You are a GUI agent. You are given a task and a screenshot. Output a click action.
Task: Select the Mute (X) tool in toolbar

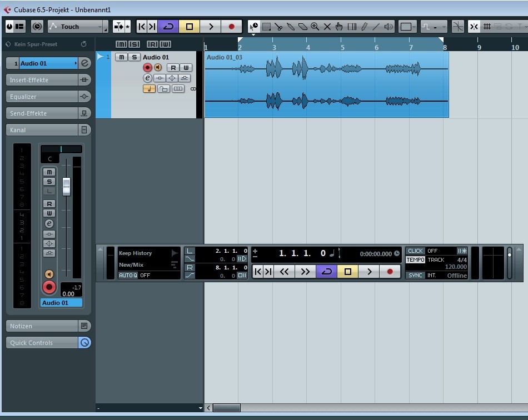coord(327,27)
